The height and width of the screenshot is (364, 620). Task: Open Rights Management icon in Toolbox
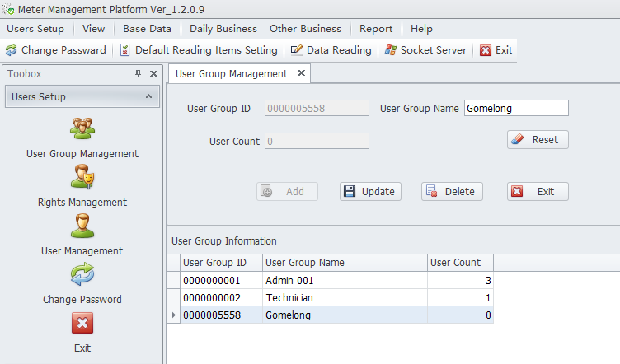pyautogui.click(x=82, y=177)
